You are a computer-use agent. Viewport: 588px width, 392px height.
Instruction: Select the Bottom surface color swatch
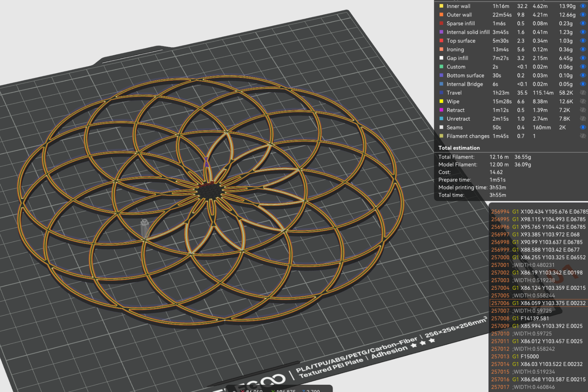point(441,75)
